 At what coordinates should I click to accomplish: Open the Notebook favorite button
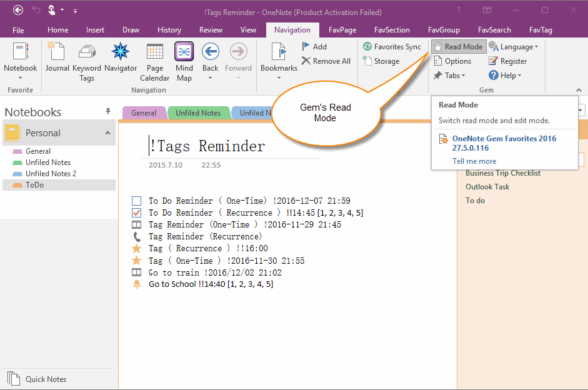(x=20, y=61)
